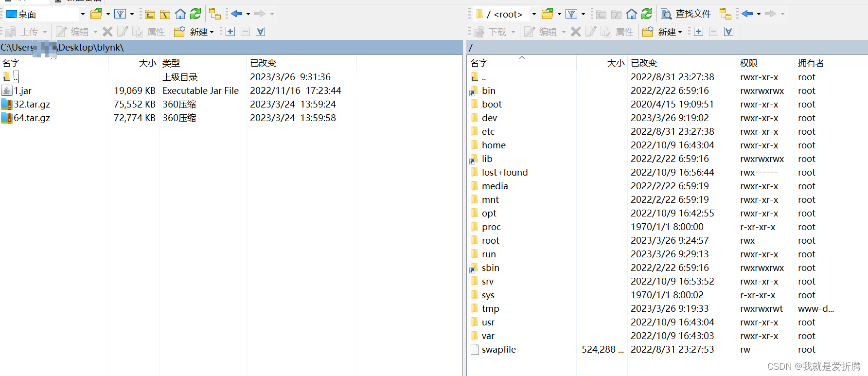The height and width of the screenshot is (376, 868).
Task: Click remote panel unselect files minus icon
Action: [714, 32]
